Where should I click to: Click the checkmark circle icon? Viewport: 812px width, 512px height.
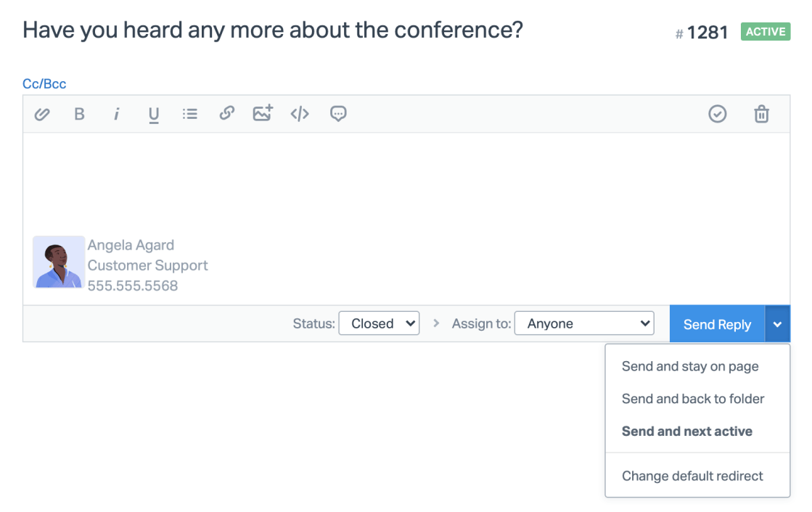coord(717,114)
